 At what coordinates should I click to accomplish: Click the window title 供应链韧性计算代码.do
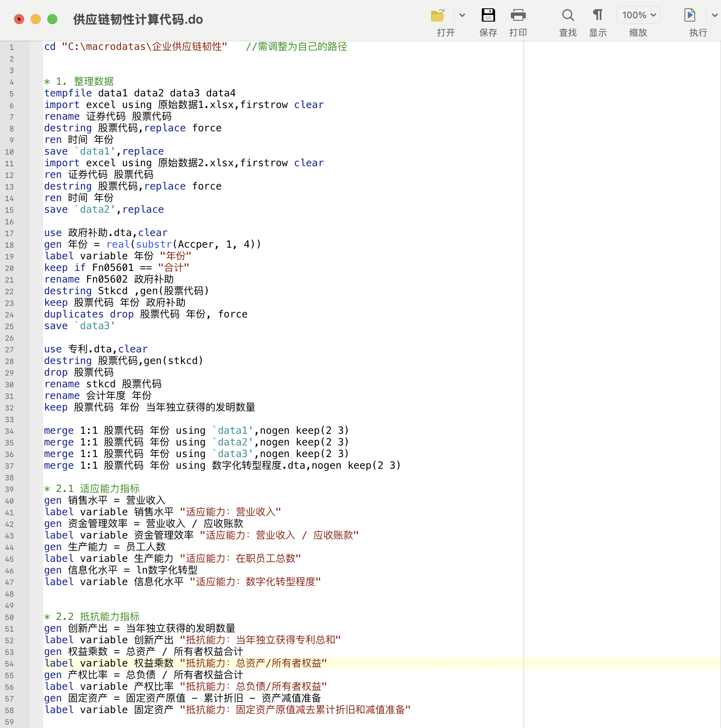[138, 20]
